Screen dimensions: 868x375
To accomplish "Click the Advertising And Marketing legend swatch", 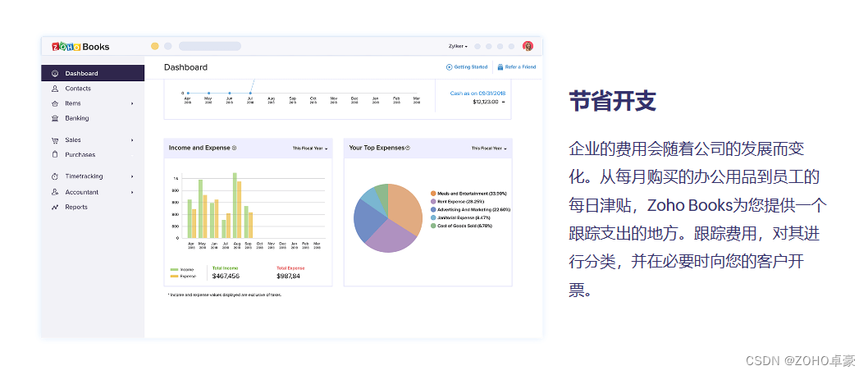I will click(x=433, y=210).
